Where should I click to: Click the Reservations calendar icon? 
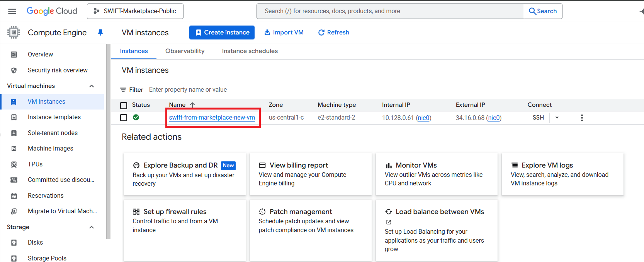(14, 196)
